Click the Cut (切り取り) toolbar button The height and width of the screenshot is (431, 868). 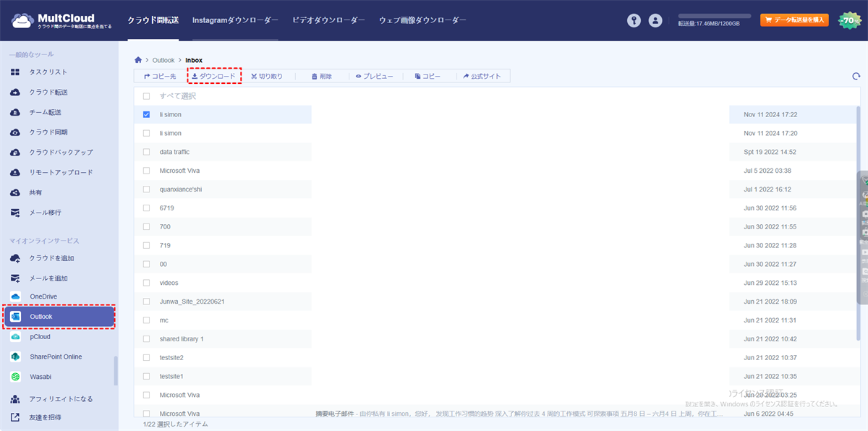click(x=267, y=76)
